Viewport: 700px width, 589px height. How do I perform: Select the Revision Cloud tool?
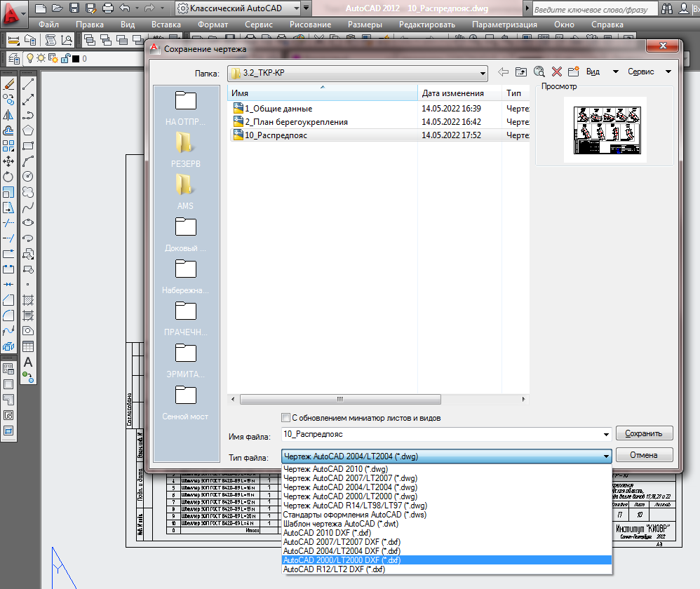coord(28,192)
